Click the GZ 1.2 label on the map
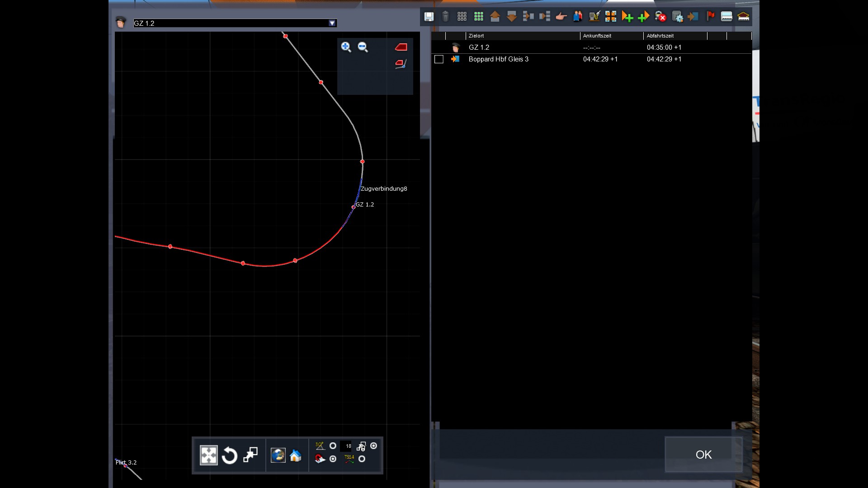The height and width of the screenshot is (488, 868). pyautogui.click(x=365, y=205)
